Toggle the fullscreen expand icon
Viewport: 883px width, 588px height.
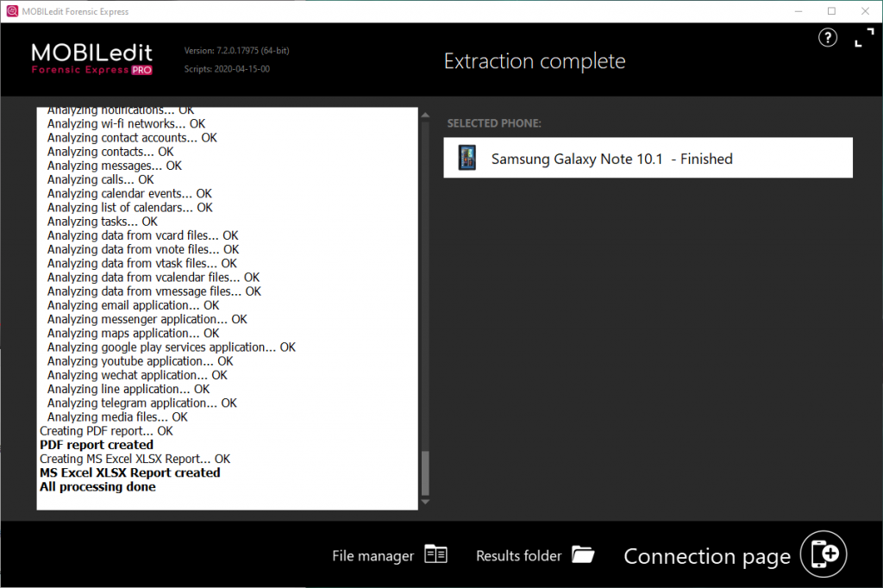[x=863, y=38]
